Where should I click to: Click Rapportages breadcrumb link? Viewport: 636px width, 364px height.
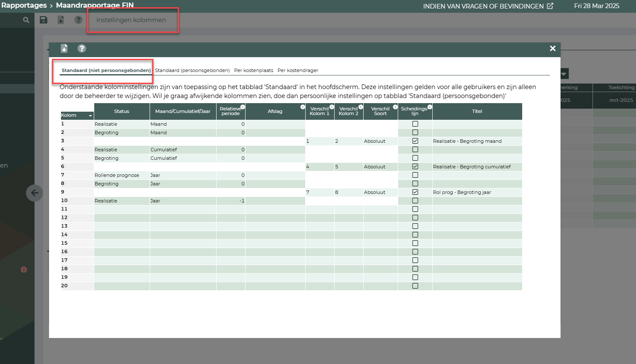click(x=24, y=5)
